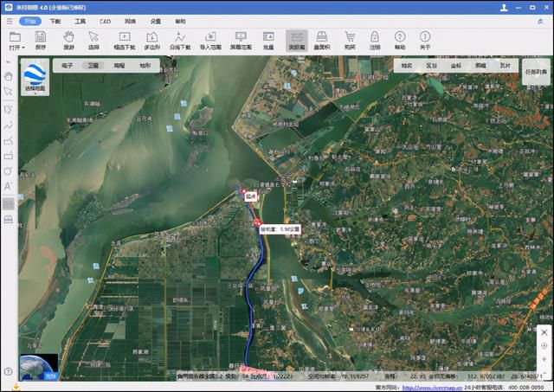
Task: Open the 工具 ribbon tab
Action: tap(81, 21)
